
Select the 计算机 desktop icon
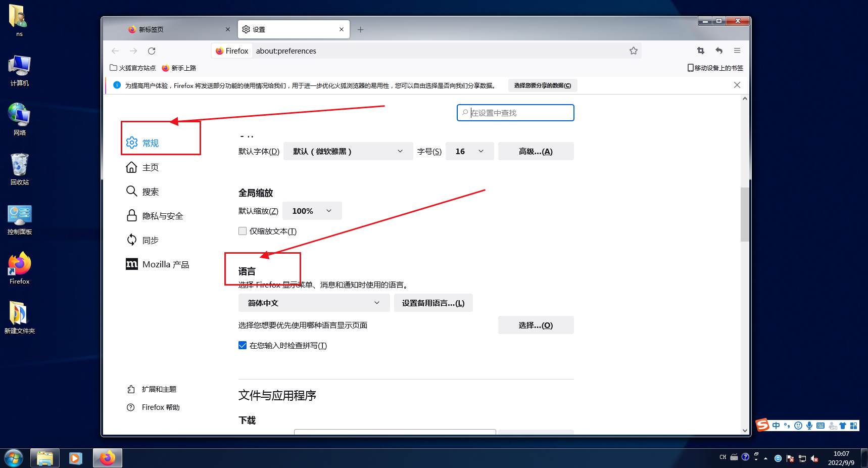coord(20,71)
